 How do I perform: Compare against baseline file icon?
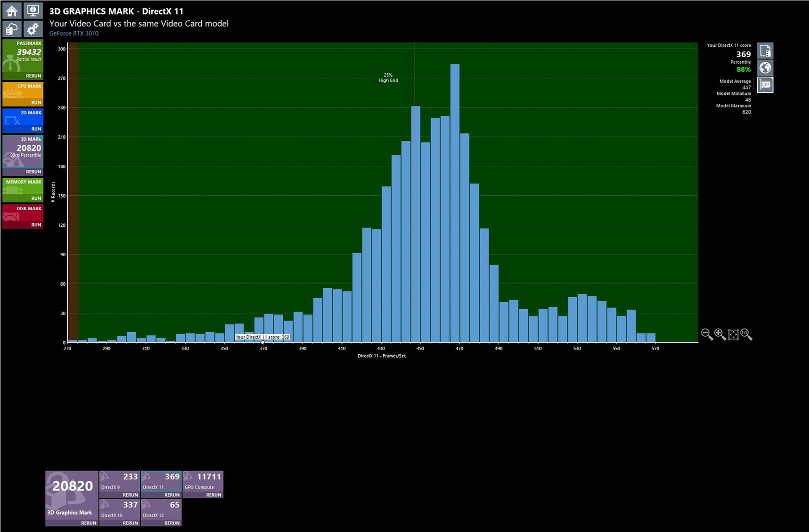pos(765,51)
